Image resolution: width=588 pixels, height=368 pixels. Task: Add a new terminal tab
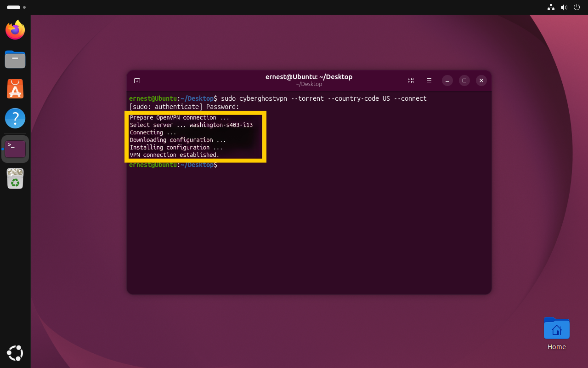click(x=137, y=80)
